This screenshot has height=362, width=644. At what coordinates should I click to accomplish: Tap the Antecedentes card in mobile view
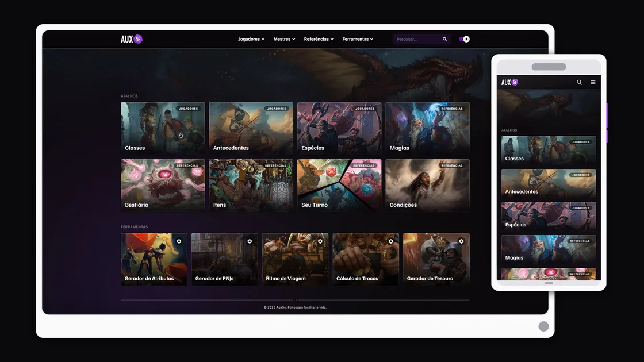coord(549,183)
